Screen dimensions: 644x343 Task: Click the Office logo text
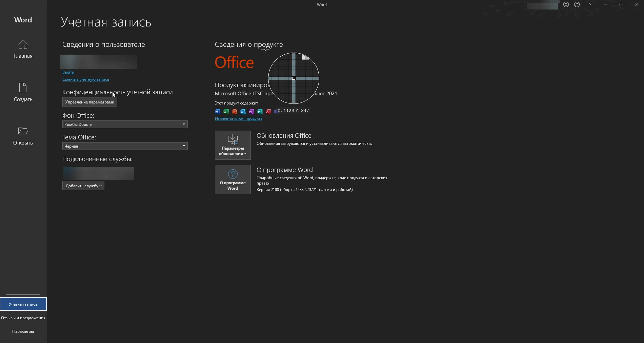point(234,63)
